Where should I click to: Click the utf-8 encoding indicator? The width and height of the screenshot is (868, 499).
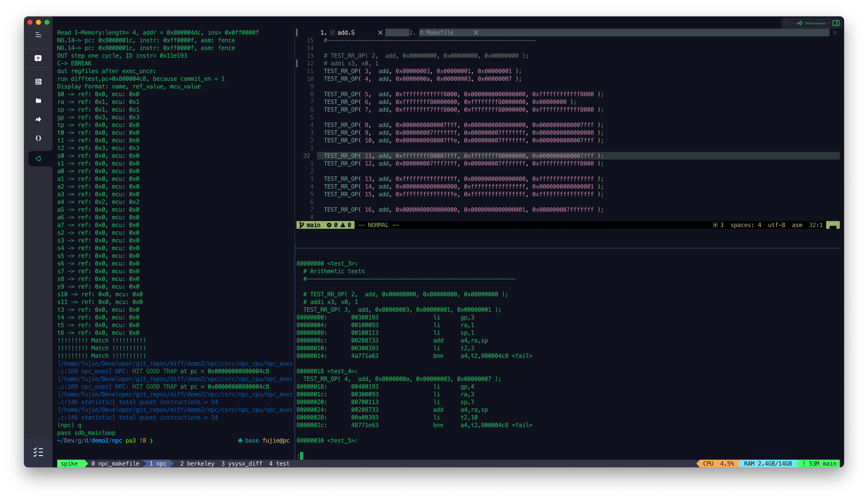pos(776,225)
